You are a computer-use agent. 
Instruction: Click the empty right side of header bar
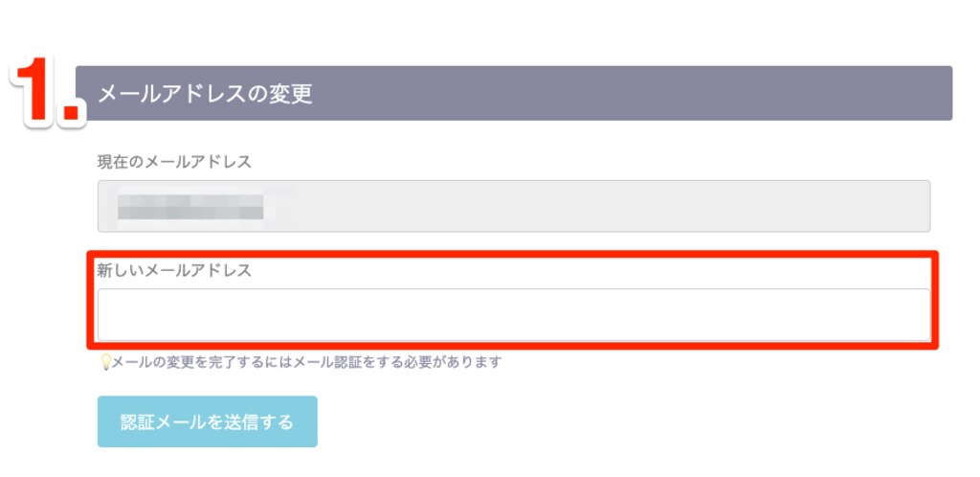click(687, 93)
